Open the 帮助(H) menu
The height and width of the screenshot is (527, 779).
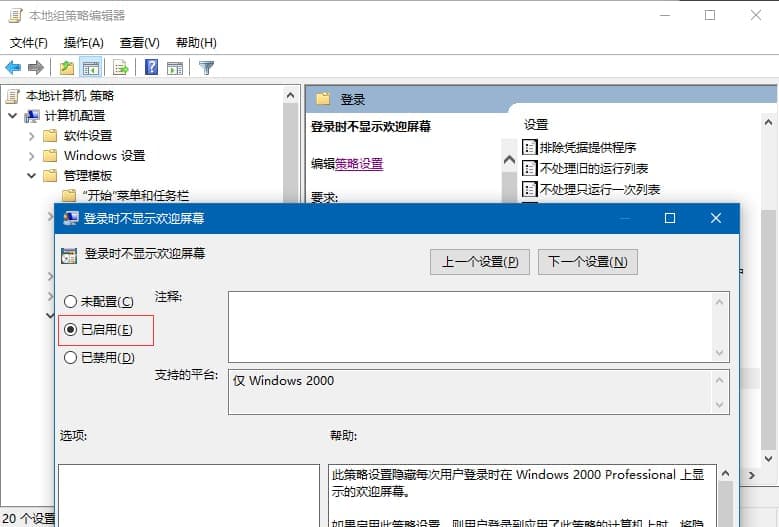pos(196,43)
